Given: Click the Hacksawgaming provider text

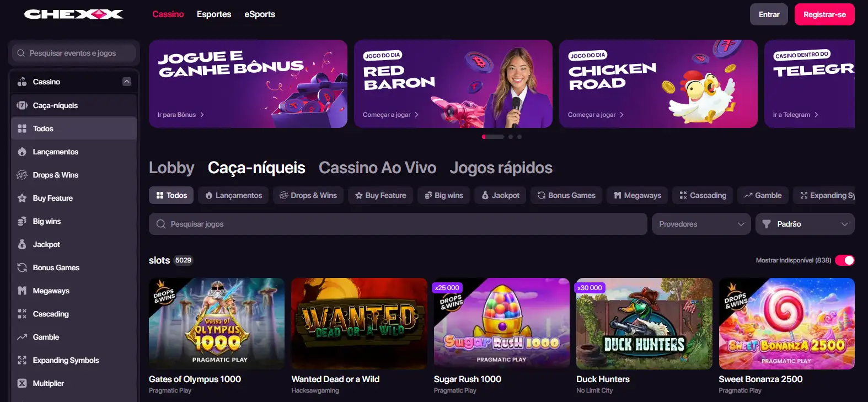Looking at the screenshot, I should pos(315,390).
